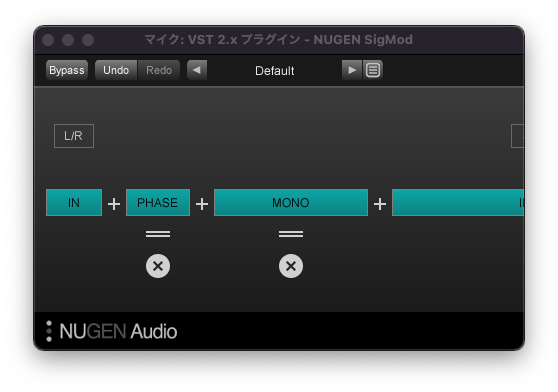558x392 pixels.
Task: Go to previous preset arrow
Action: [x=197, y=70]
